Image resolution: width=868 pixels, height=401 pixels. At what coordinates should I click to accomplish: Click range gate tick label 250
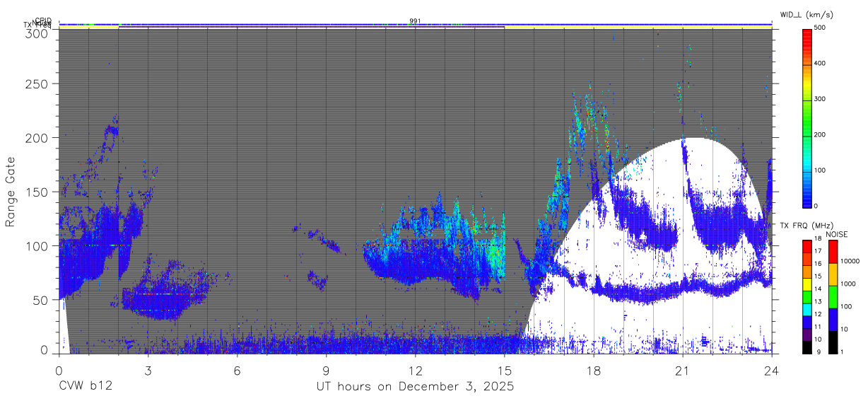pyautogui.click(x=37, y=83)
